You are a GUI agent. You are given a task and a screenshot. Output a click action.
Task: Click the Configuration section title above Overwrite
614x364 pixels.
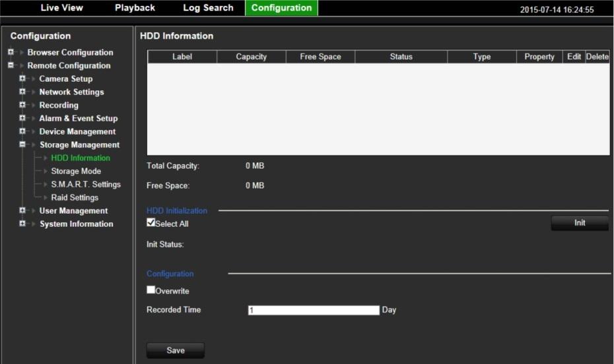pos(170,274)
